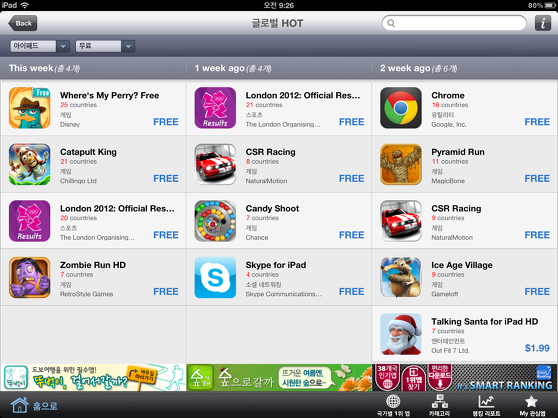558x418 pixels.
Task: Tap FREE next to Catapult King
Action: (166, 178)
